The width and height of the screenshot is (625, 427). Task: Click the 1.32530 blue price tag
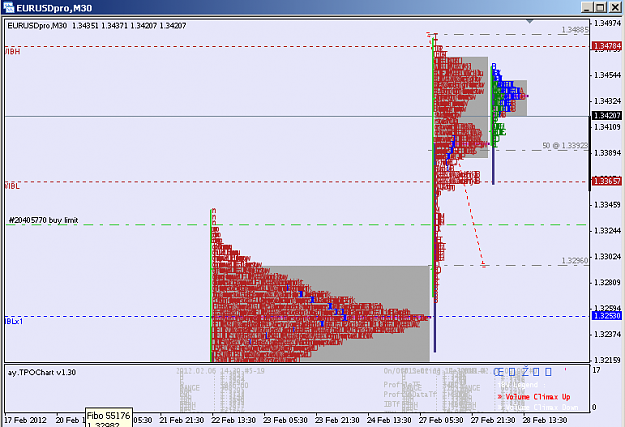[x=607, y=316]
